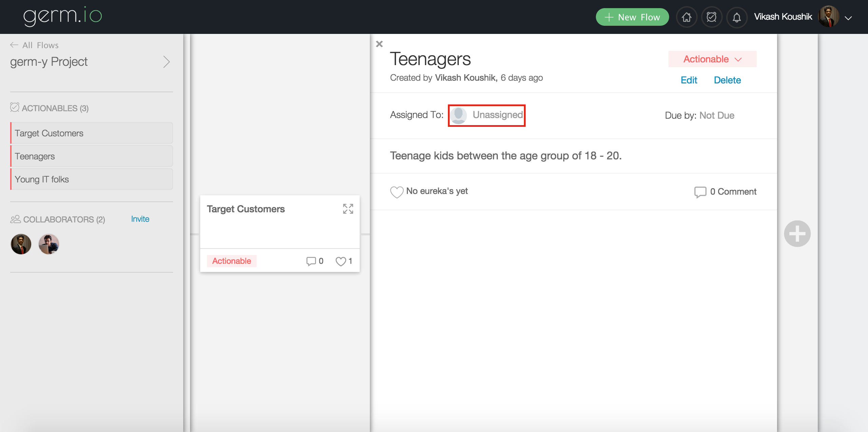Close the Teenagers detail panel
Viewport: 868px width, 432px height.
[379, 44]
